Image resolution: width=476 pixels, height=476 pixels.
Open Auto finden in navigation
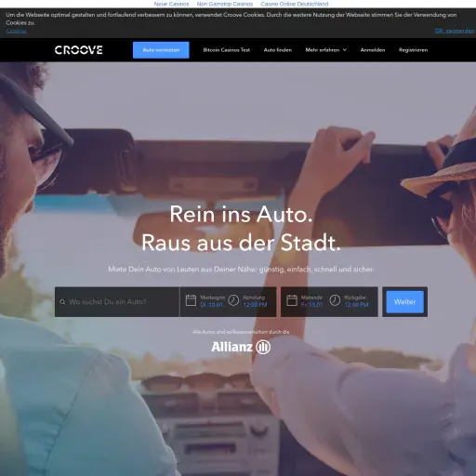click(278, 50)
